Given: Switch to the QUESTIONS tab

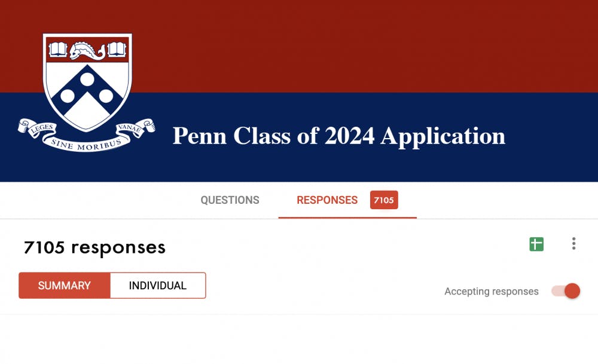Looking at the screenshot, I should coord(230,200).
